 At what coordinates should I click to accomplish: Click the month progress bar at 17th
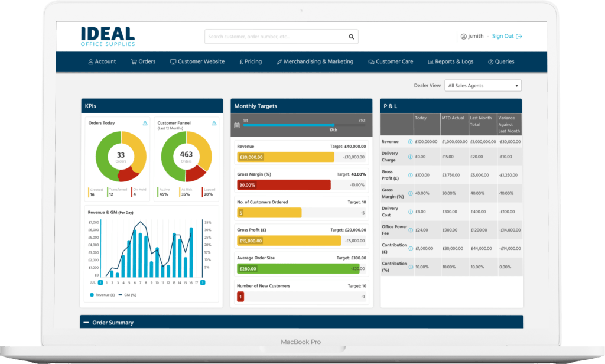tap(333, 125)
